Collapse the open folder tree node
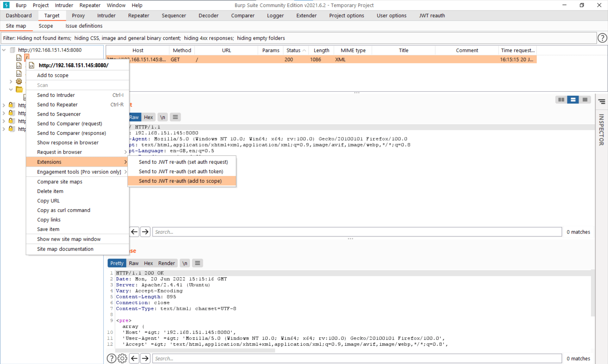 (11, 90)
